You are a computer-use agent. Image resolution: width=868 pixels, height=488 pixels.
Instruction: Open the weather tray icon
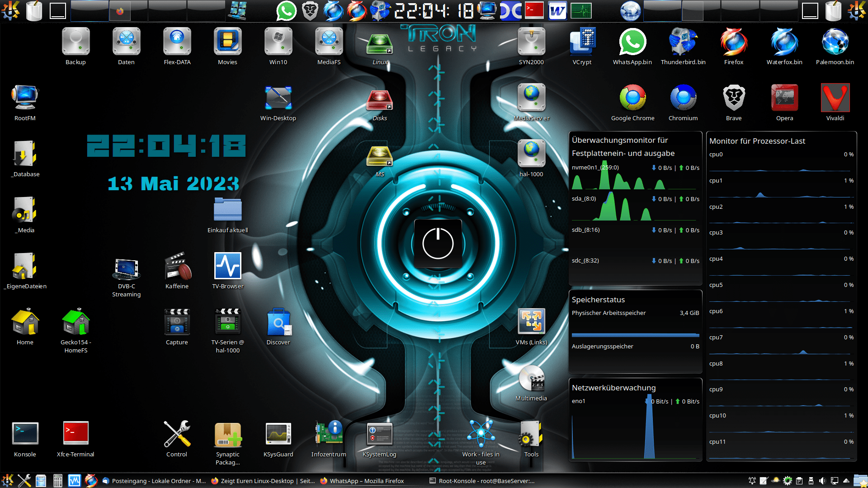point(776,481)
